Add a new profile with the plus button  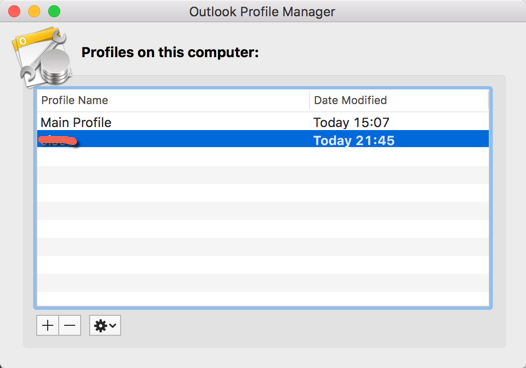47,325
